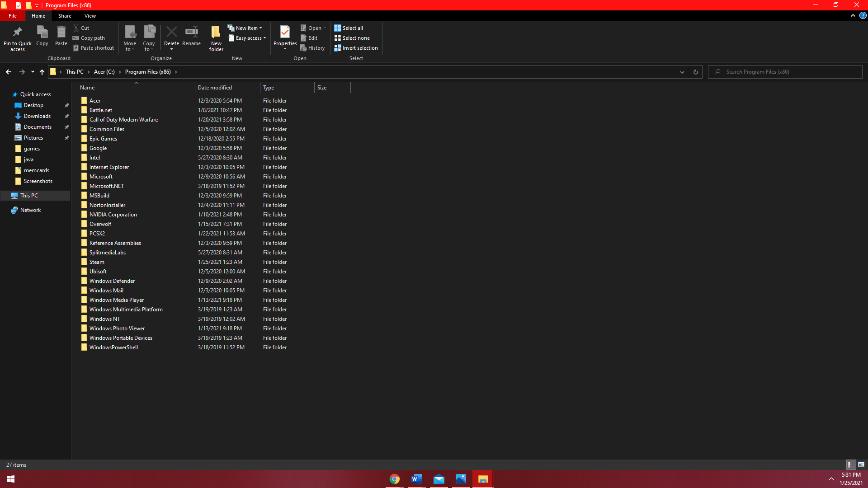The image size is (868, 488).
Task: Go back with the back arrow
Action: [9, 72]
